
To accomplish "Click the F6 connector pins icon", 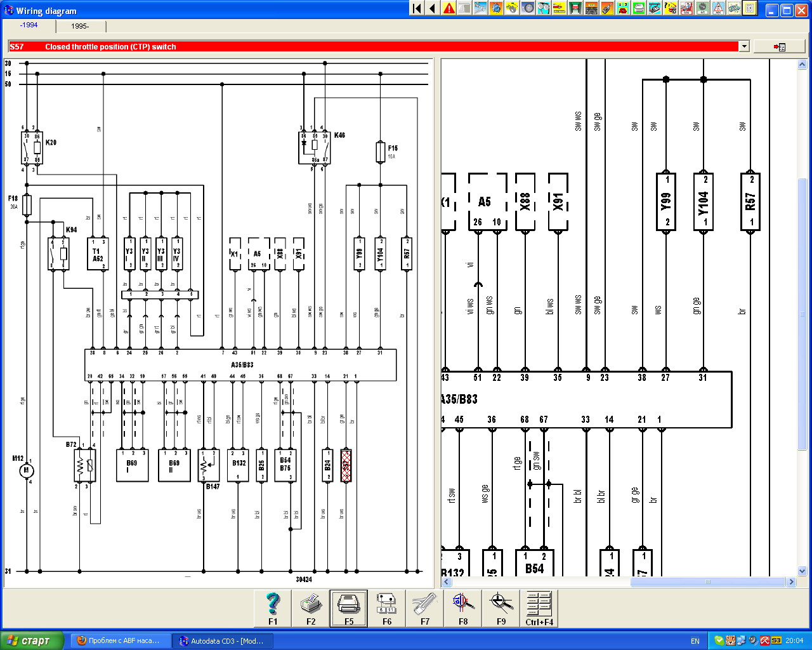I will click(387, 608).
